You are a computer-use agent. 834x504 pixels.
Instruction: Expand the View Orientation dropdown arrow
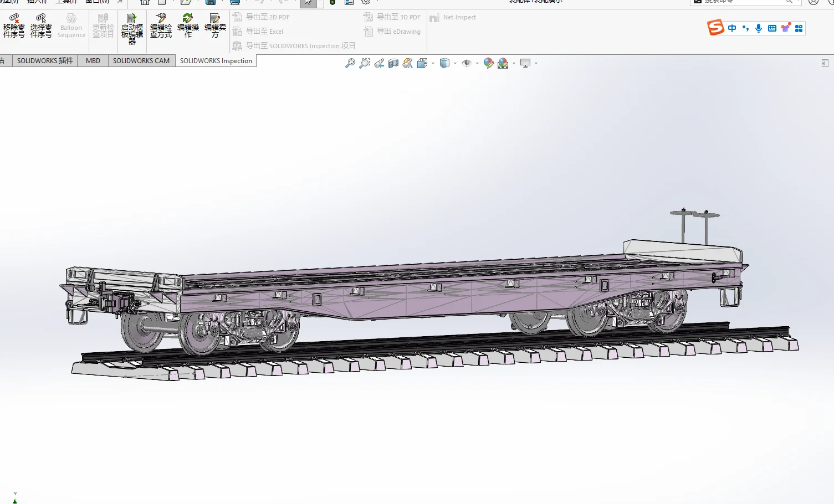(433, 64)
